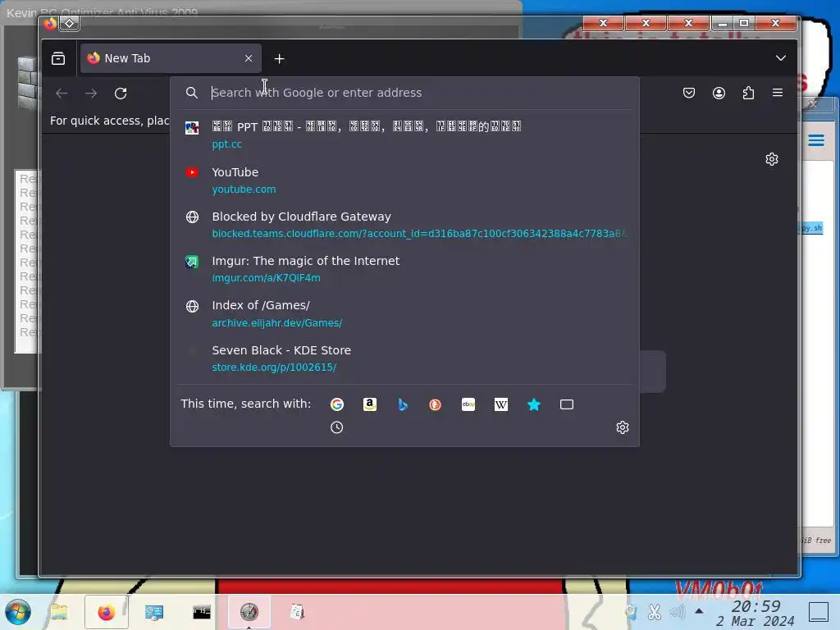Screen dimensions: 840x630
Task: Click the diamond icon in the title bar
Action: click(x=70, y=24)
